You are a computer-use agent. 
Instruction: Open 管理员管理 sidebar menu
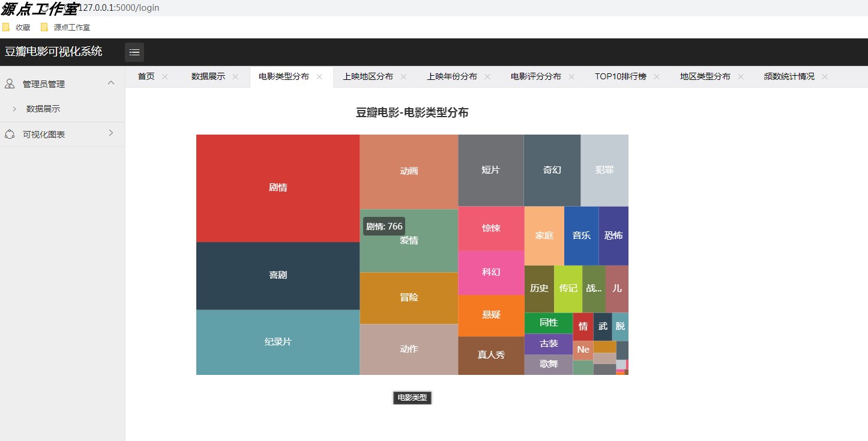[x=62, y=84]
